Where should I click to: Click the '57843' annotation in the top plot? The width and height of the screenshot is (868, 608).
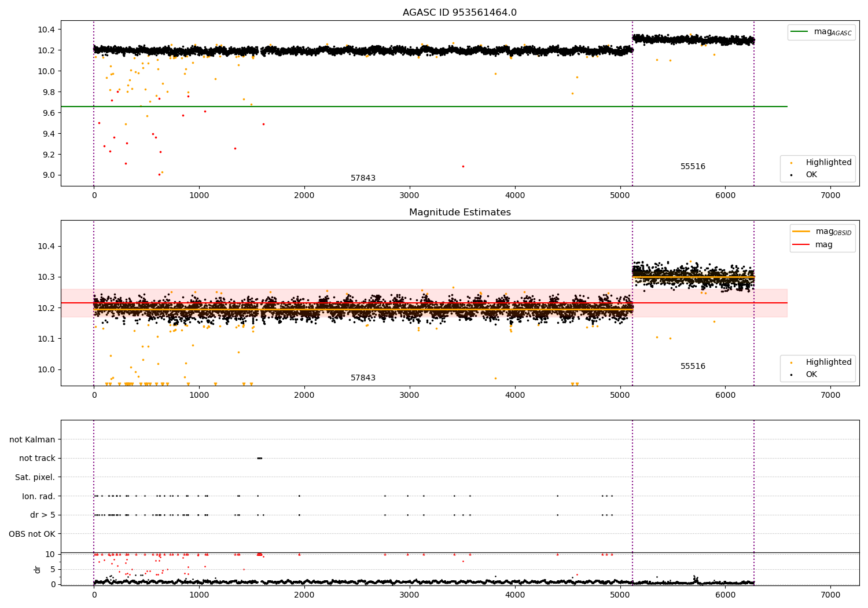click(x=363, y=178)
